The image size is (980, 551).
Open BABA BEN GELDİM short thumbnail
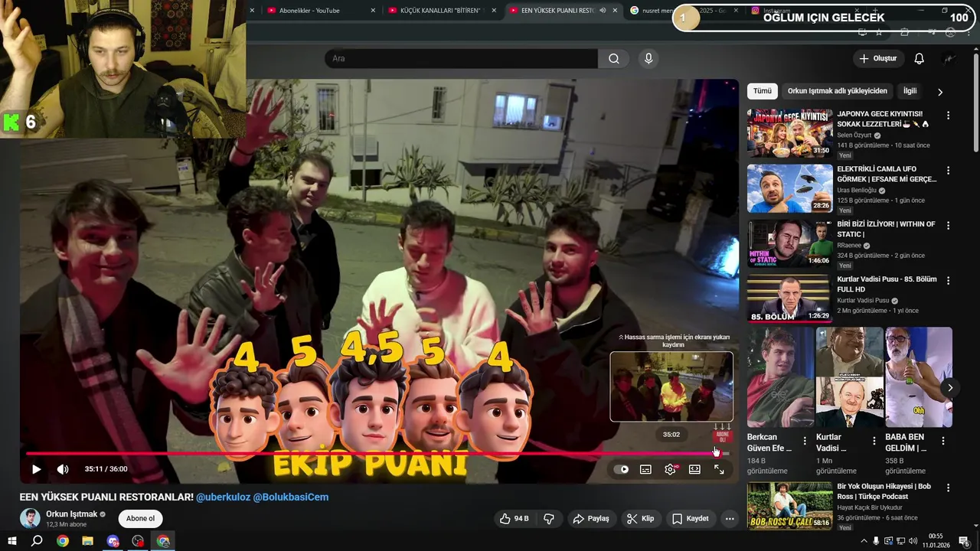[918, 377]
